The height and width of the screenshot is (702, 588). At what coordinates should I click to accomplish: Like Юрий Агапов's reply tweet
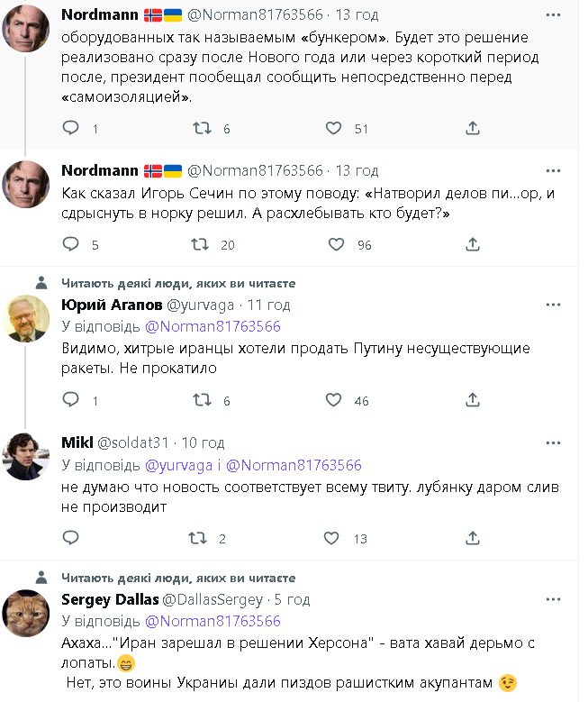point(336,400)
